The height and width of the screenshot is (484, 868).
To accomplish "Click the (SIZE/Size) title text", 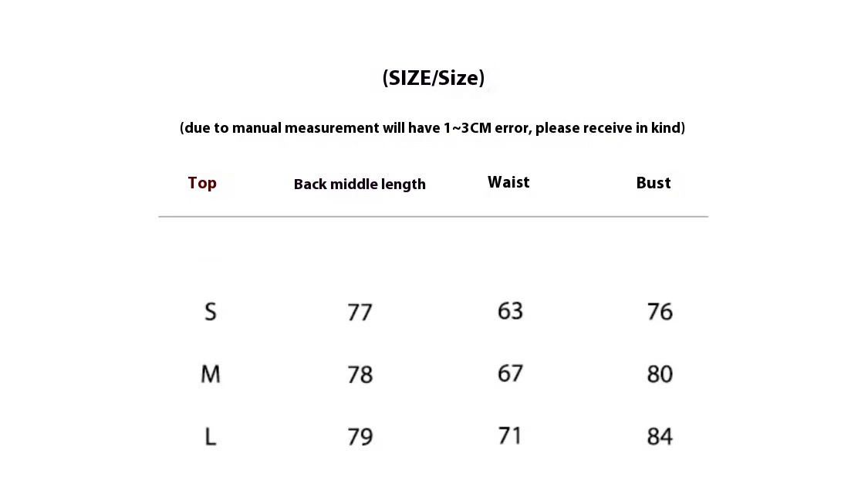I will [x=434, y=78].
